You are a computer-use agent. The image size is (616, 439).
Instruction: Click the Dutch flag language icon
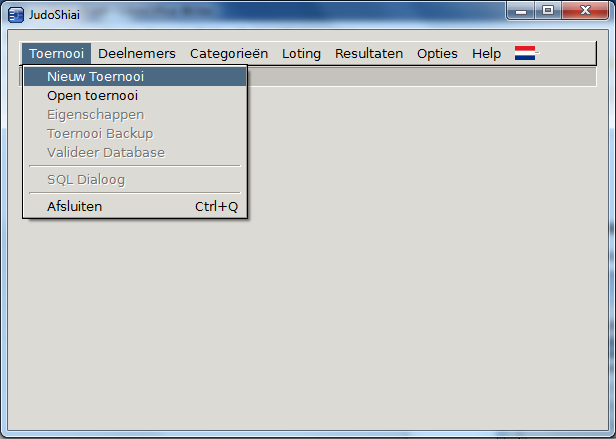coord(525,54)
